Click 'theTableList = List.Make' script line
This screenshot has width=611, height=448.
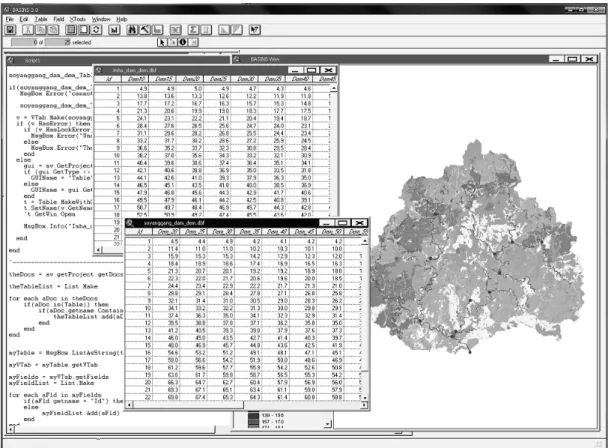pos(53,286)
